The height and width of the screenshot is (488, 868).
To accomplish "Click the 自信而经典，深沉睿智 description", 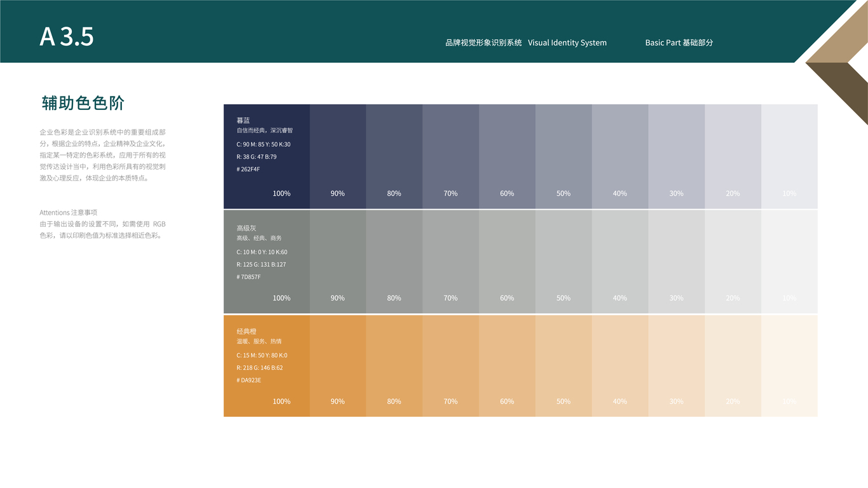I will 265,130.
